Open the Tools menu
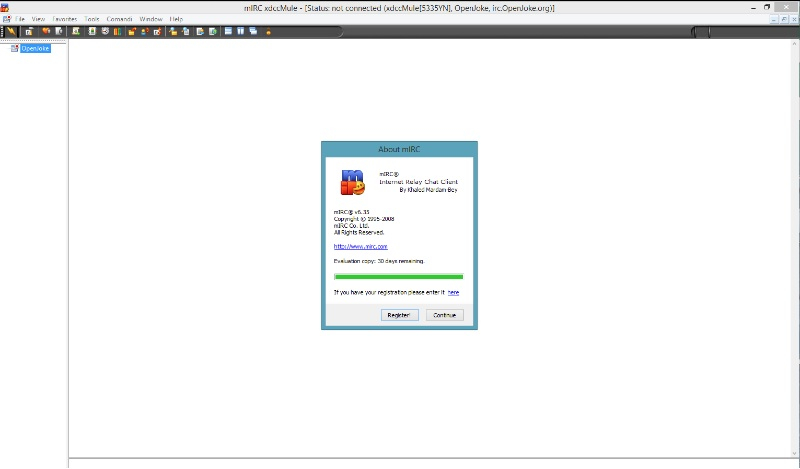 click(x=92, y=19)
